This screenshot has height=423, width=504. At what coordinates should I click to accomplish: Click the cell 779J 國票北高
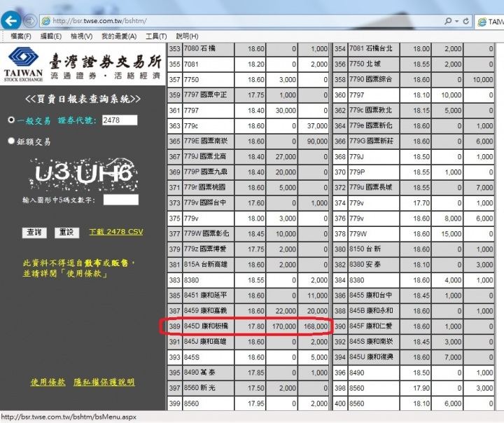209,156
